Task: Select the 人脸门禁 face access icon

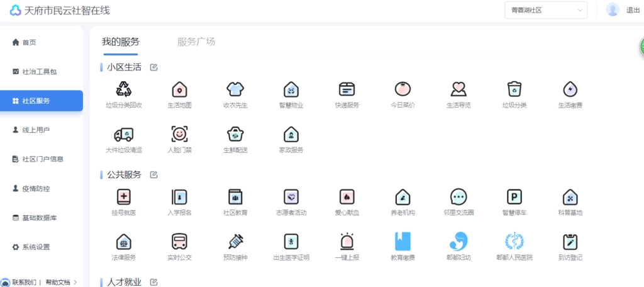Action: tap(179, 134)
